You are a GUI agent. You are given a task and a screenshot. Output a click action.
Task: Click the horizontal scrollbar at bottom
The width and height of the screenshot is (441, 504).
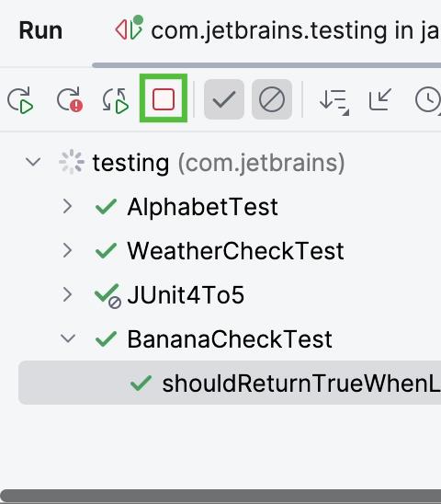220,497
